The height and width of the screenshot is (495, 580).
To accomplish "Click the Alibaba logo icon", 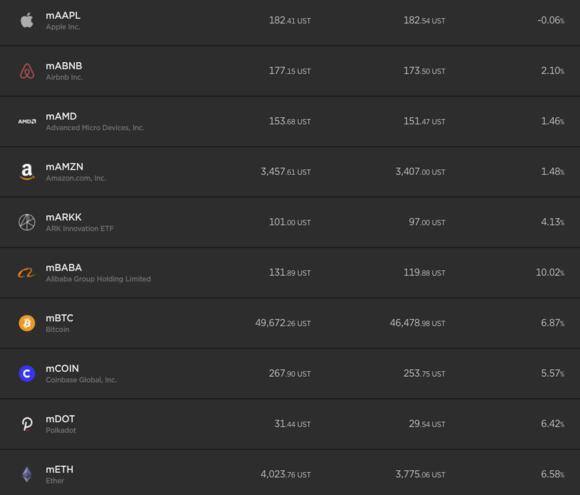I will (27, 273).
